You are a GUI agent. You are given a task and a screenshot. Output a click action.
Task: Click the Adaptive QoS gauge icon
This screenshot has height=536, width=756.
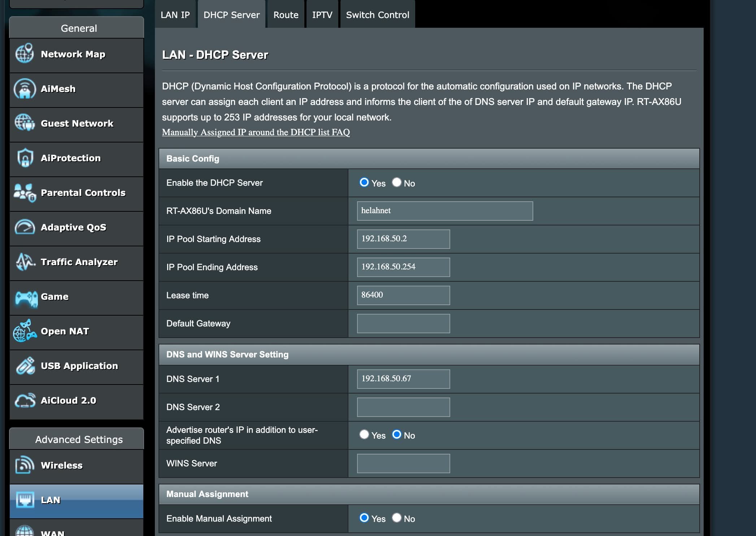(25, 227)
